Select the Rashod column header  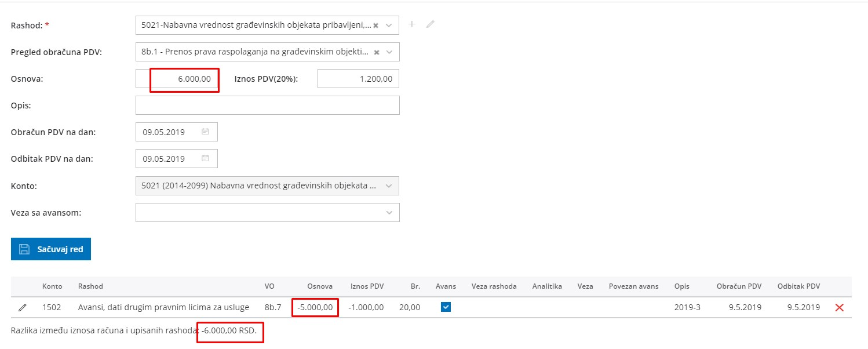pos(90,286)
